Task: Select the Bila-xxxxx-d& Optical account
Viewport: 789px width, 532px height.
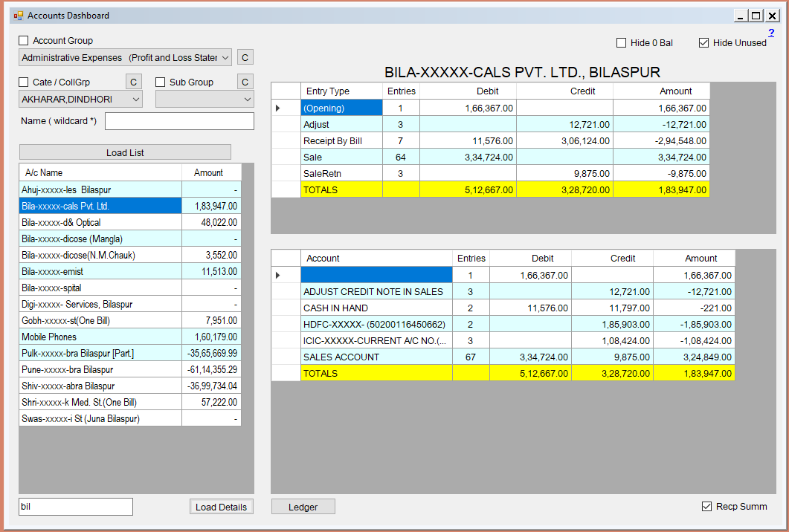Action: [x=130, y=222]
